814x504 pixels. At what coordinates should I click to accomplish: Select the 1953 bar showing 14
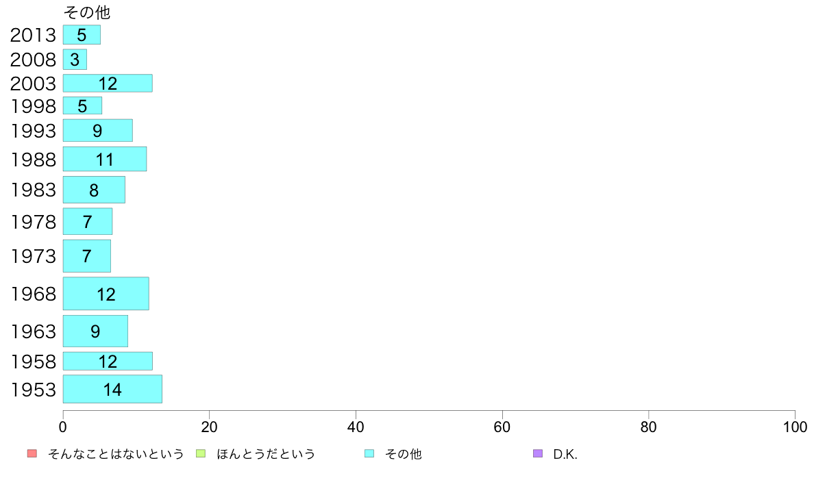(112, 389)
